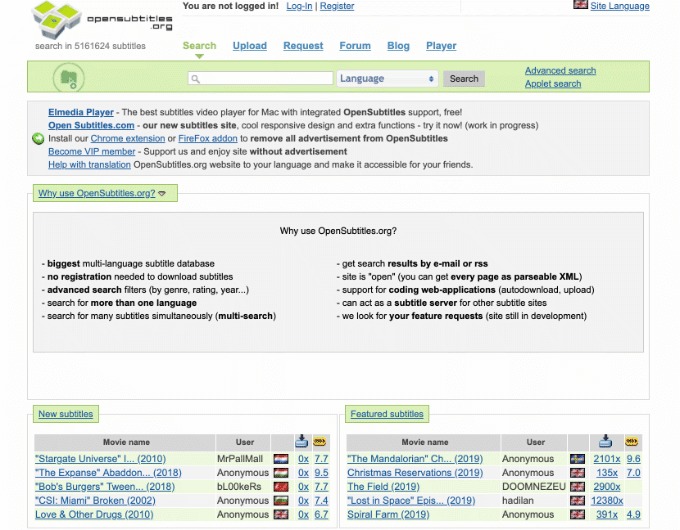Viewport: 680px width, 530px height.
Task: Click the Log-In link
Action: (x=299, y=6)
